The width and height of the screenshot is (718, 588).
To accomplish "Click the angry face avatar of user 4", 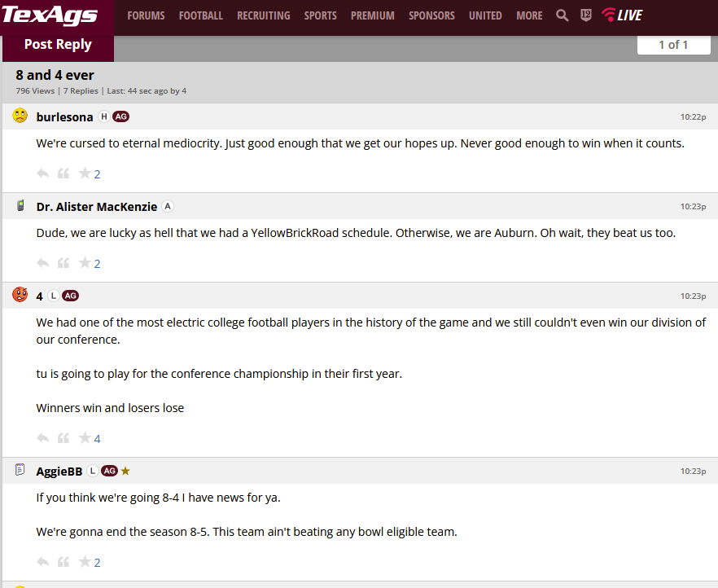I will 20,295.
